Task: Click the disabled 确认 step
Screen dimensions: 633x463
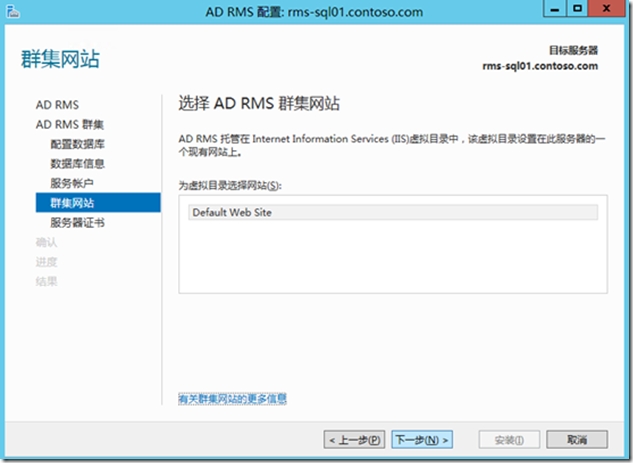Action: pyautogui.click(x=46, y=242)
